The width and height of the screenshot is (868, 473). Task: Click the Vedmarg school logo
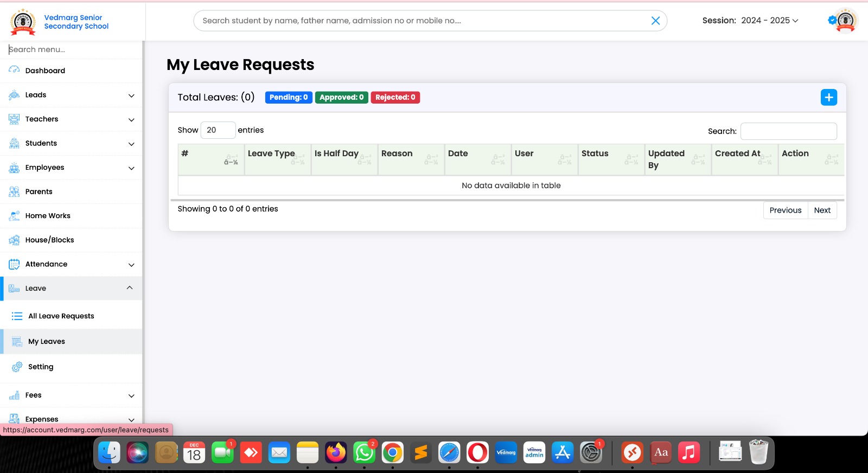tap(23, 22)
